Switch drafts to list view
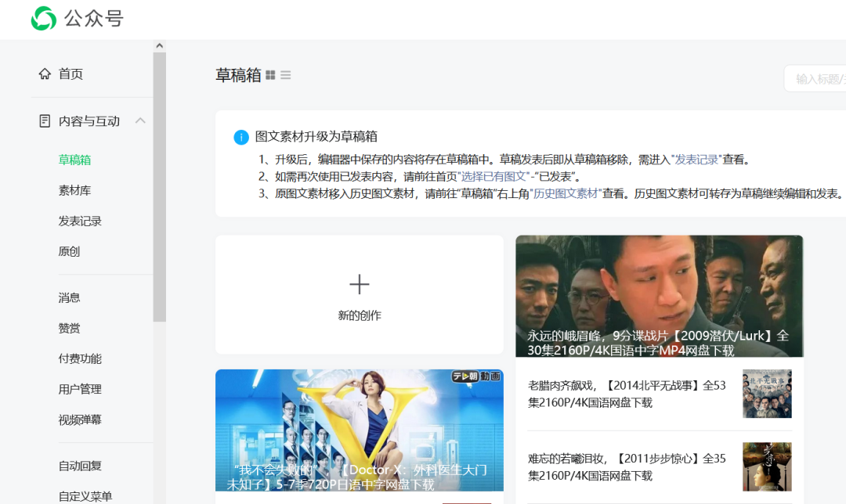 285,74
